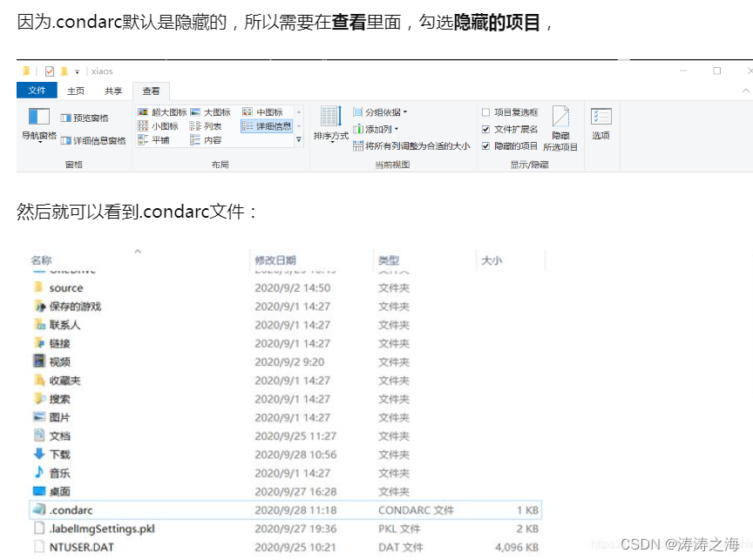Image resolution: width=753 pixels, height=560 pixels.
Task: Toggle the 预览窗格 button
Action: pos(85,118)
